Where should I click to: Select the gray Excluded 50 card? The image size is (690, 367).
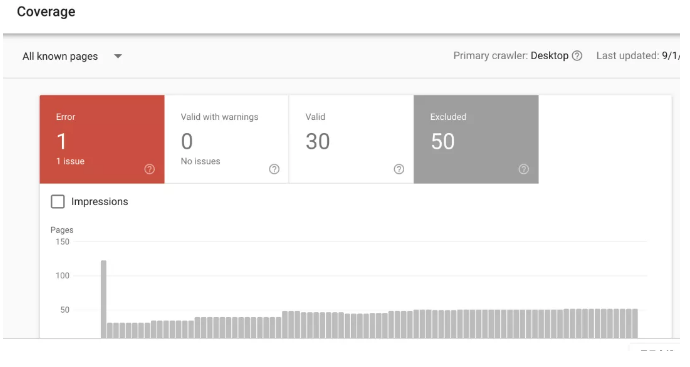476,139
